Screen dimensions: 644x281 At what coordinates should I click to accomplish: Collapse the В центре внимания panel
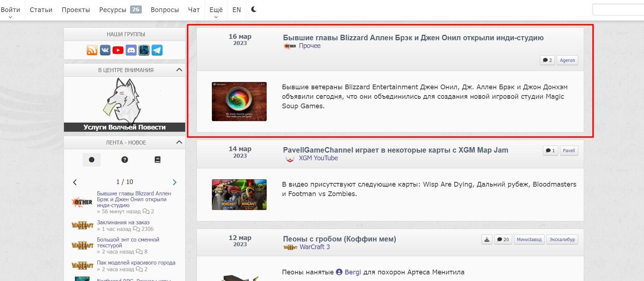(x=179, y=70)
